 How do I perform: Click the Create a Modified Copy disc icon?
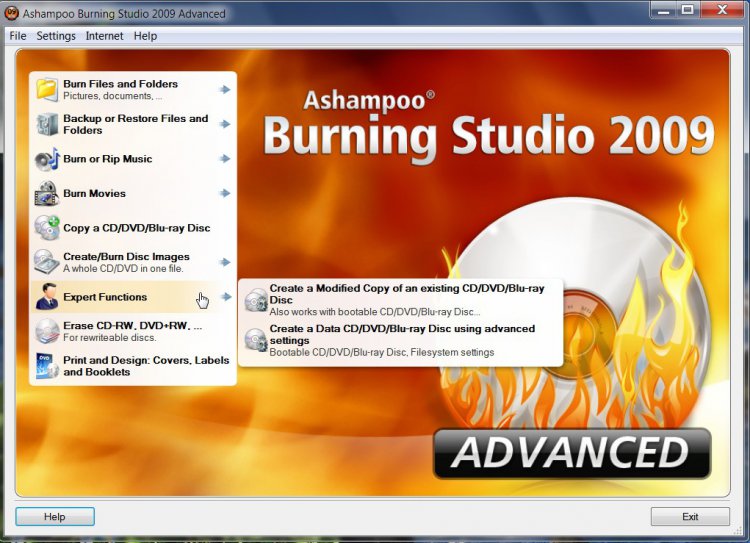click(256, 300)
